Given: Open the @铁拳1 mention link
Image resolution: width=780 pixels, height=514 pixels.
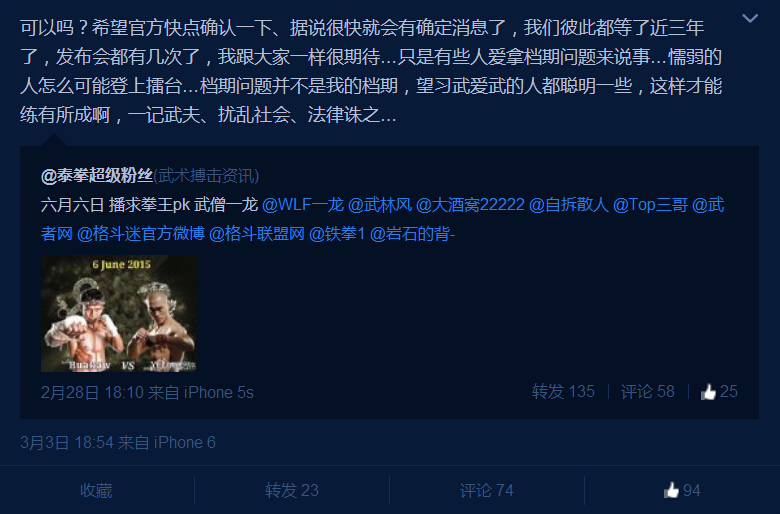Looking at the screenshot, I should tap(337, 233).
